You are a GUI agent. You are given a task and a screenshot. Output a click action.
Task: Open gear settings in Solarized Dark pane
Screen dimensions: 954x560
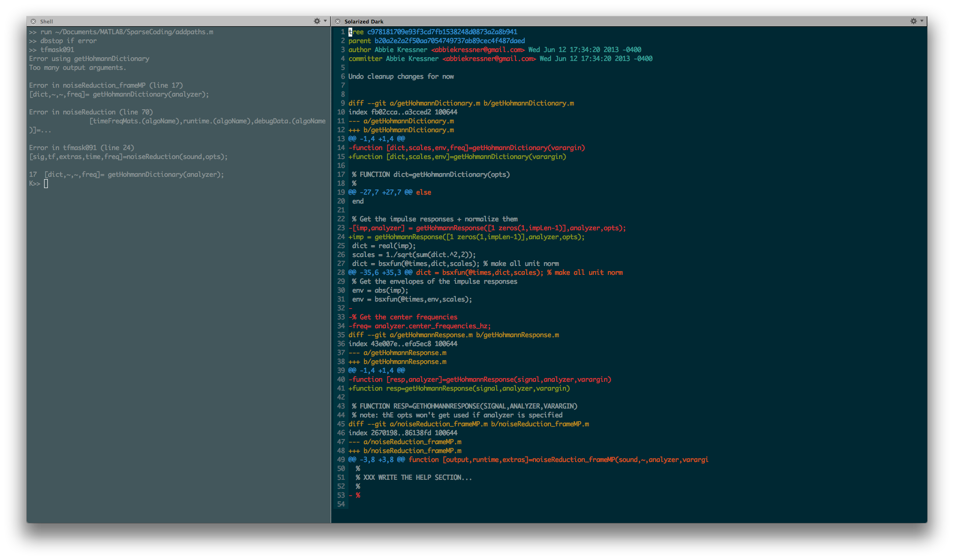[x=913, y=21]
